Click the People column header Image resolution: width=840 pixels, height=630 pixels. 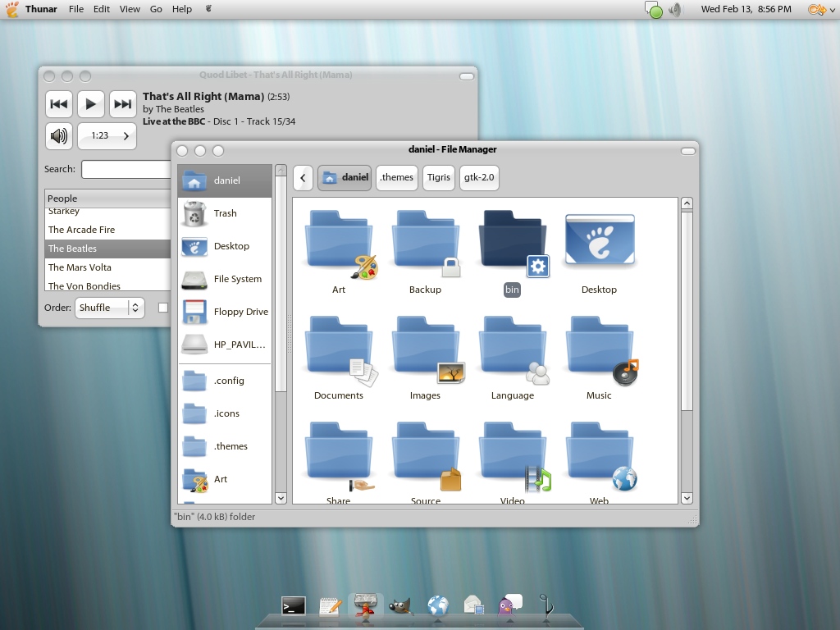107,199
